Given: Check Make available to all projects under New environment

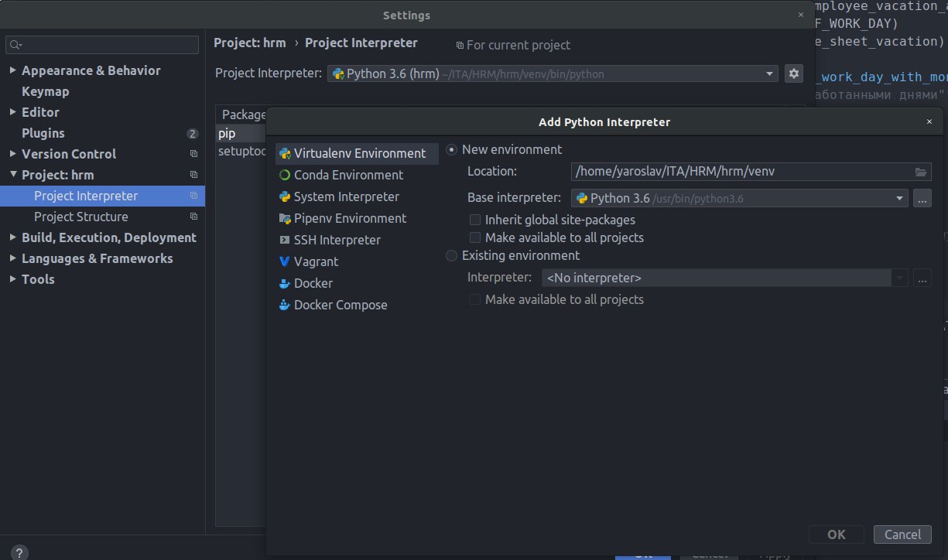Looking at the screenshot, I should pos(475,237).
